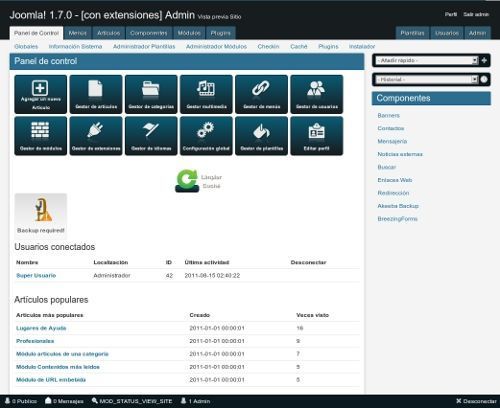Open the Admin tab on the right
Viewport: 500px width, 408px height.
(477, 33)
